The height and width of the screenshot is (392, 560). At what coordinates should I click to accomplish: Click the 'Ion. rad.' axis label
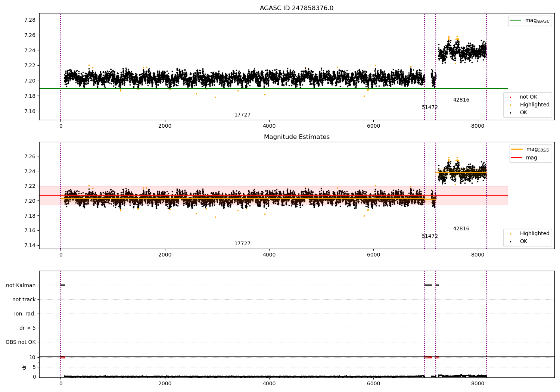[x=25, y=314]
